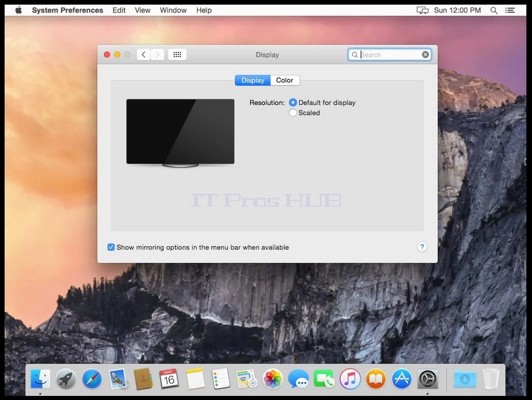Screen dimensions: 532x400
Task: Go back with the left chevron button
Action: [x=143, y=54]
